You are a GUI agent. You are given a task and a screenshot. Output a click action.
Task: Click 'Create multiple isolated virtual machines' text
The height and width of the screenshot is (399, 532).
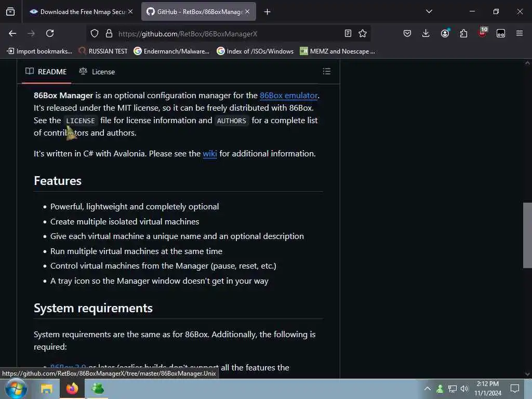coord(125,221)
